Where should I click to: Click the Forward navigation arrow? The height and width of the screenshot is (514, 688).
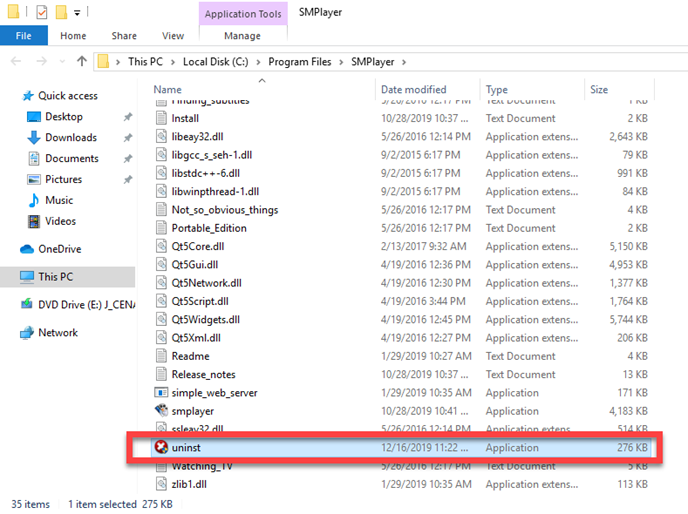click(x=41, y=61)
